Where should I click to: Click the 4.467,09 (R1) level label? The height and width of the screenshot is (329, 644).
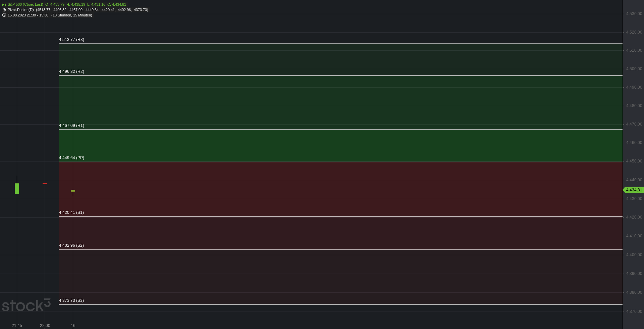click(x=71, y=126)
